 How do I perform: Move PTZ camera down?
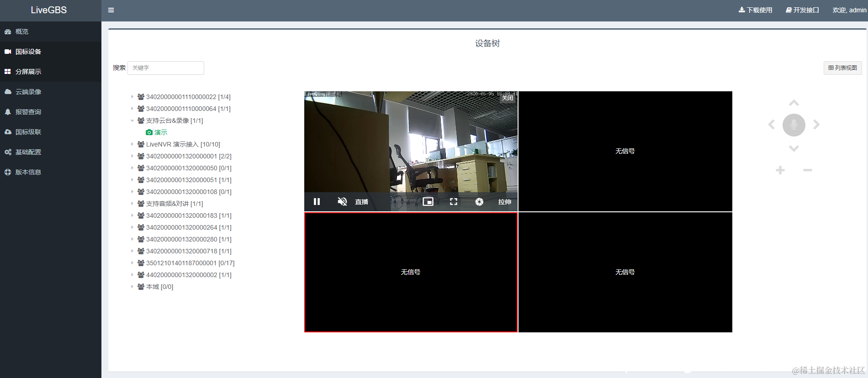click(x=794, y=148)
